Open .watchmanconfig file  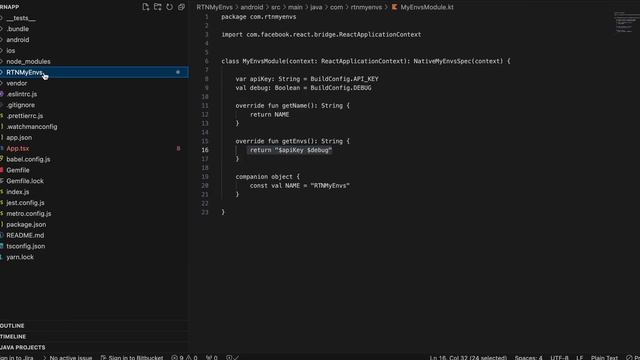pos(32,127)
